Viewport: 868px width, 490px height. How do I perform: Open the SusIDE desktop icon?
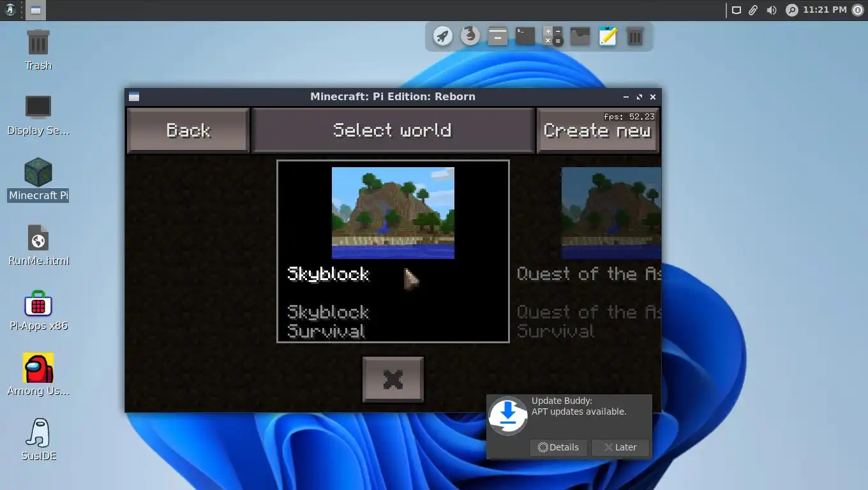pyautogui.click(x=38, y=440)
